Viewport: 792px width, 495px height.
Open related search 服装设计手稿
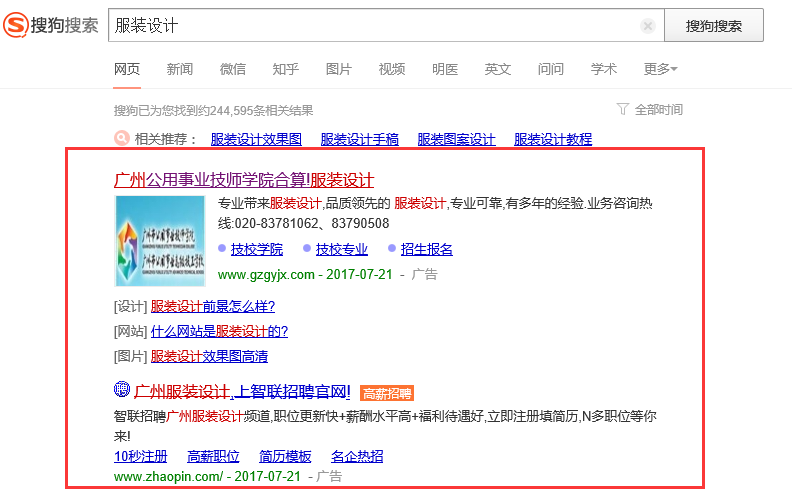(x=360, y=139)
